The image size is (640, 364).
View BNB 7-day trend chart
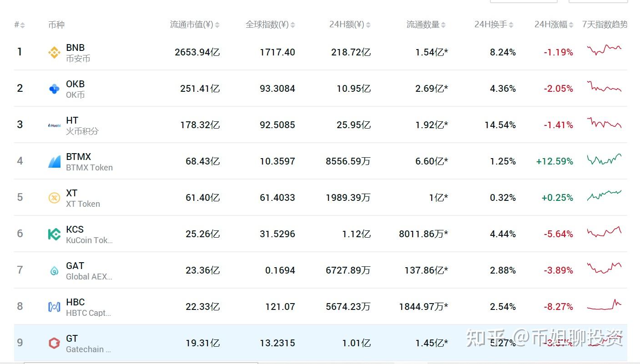604,50
